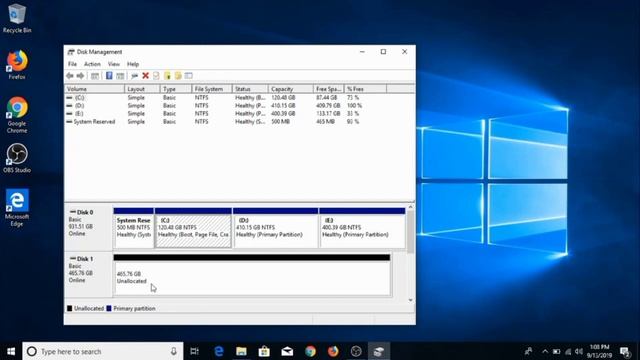The width and height of the screenshot is (640, 360).
Task: Click scrollbar down arrow in disk pane
Action: (411, 300)
